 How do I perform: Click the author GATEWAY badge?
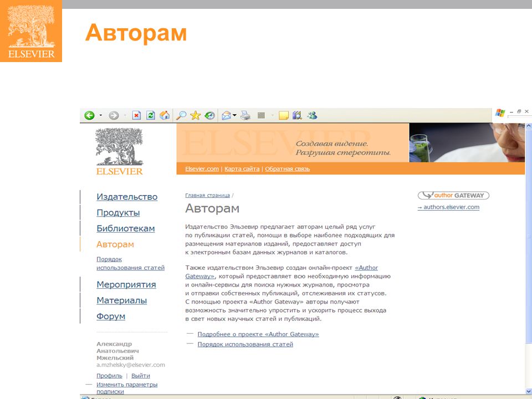pyautogui.click(x=453, y=196)
